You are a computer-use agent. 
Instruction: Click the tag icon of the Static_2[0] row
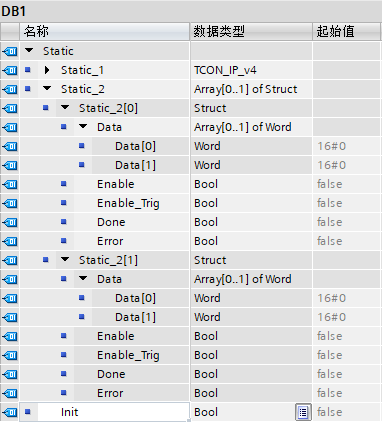click(10, 108)
